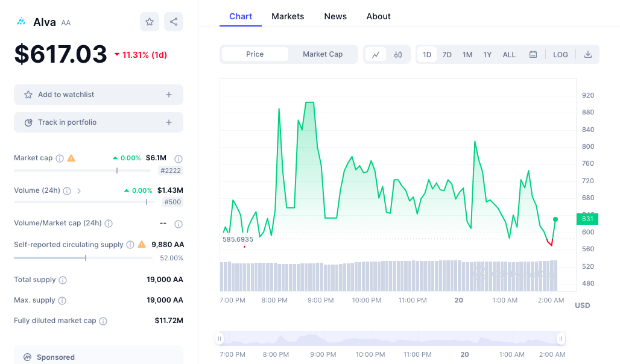This screenshot has width=620, height=364.
Task: Click the circulating supply progress bar
Action: click(83, 257)
